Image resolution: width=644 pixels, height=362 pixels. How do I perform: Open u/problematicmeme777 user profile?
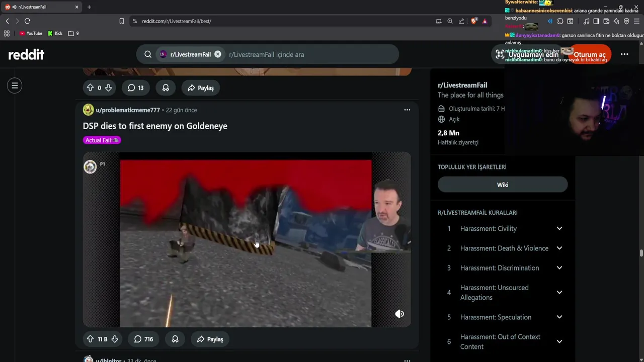[128, 110]
